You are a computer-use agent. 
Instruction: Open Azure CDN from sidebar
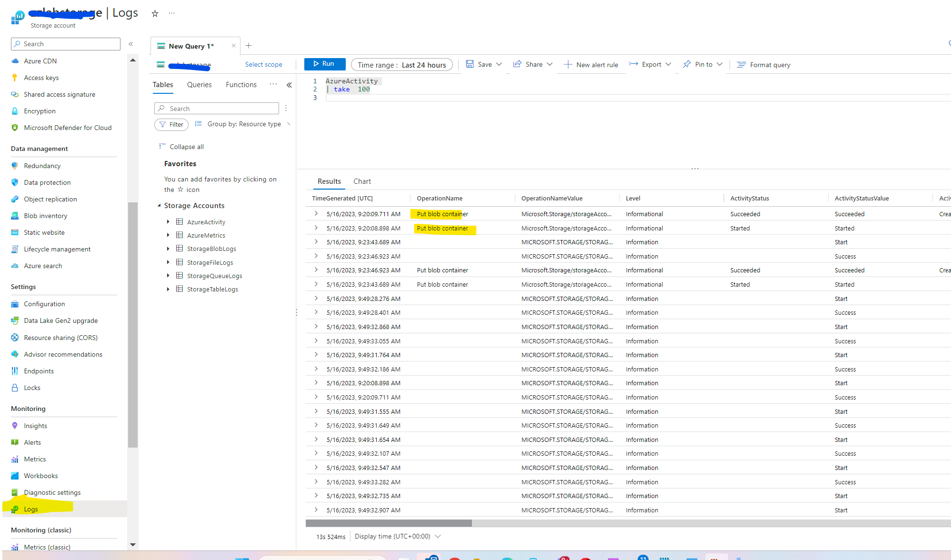click(40, 61)
